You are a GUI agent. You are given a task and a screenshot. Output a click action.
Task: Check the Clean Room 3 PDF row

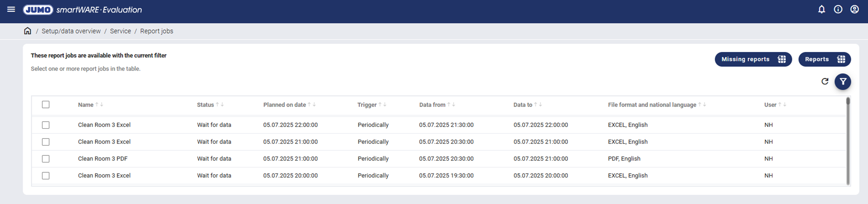tap(46, 159)
